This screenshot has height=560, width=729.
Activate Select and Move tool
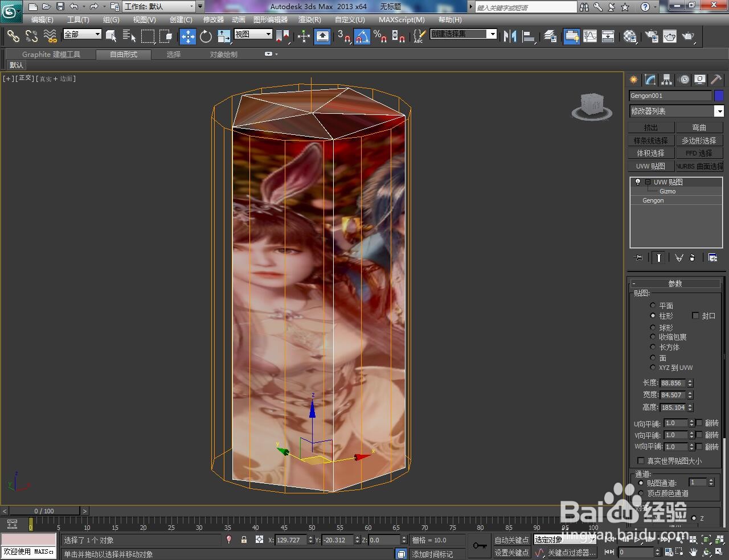[x=188, y=36]
